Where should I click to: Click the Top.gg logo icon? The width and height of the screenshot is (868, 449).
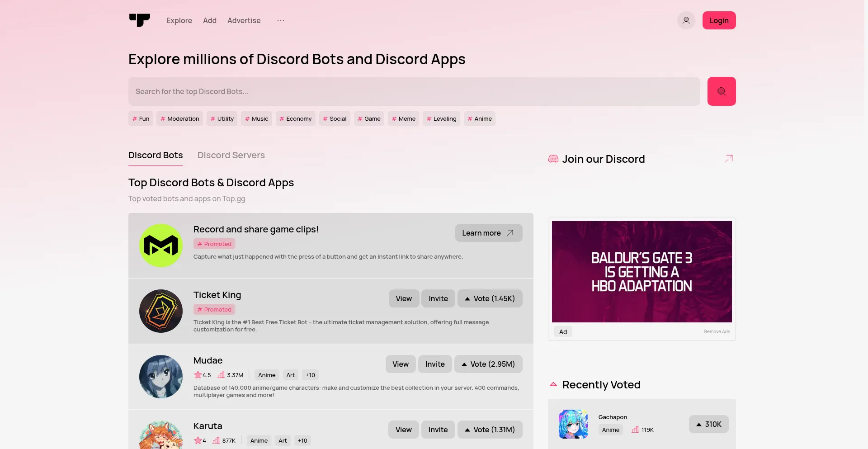click(x=139, y=20)
